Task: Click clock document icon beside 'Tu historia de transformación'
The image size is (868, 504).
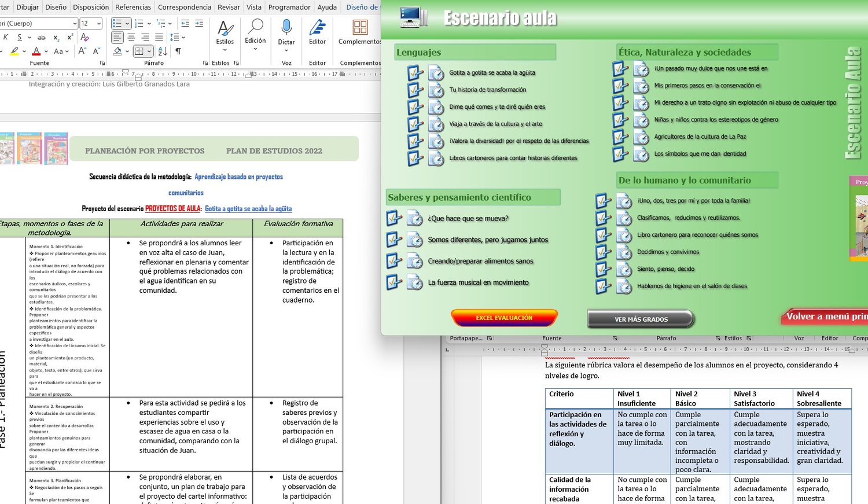Action: tap(436, 90)
